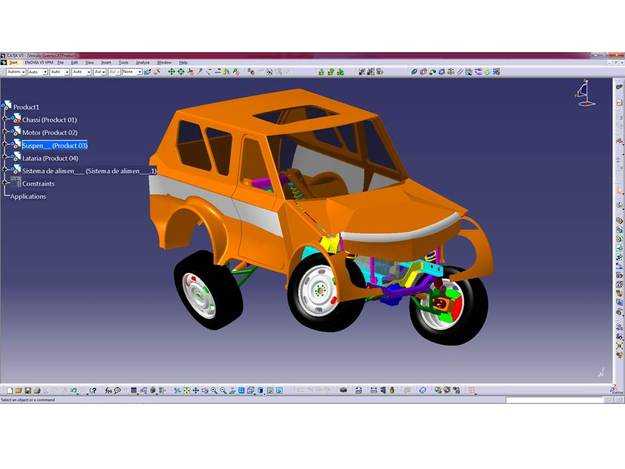Screen dimensions: 625x469
Task: Select the Rotate view tool
Action: click(205, 391)
